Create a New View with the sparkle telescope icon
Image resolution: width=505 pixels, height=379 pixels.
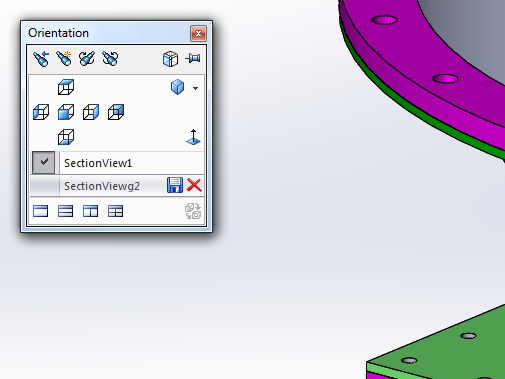[64, 59]
